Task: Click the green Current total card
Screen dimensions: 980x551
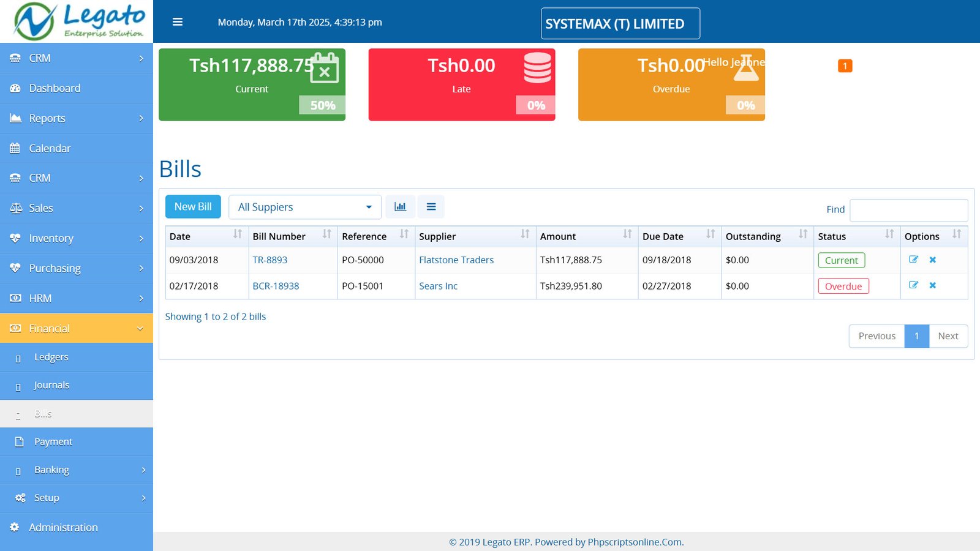Action: click(252, 84)
